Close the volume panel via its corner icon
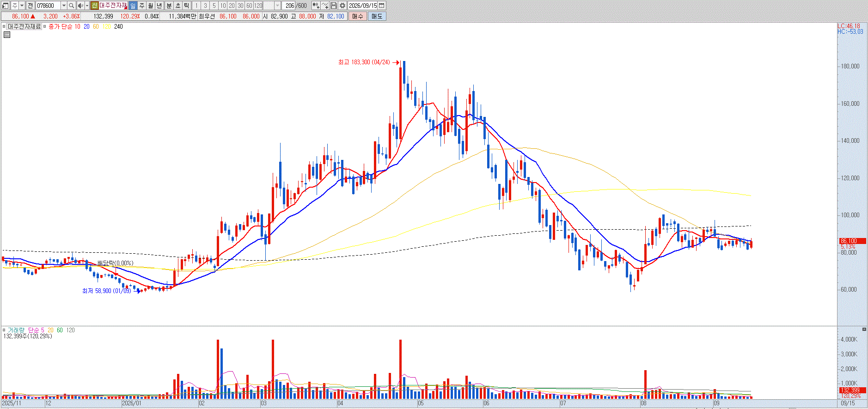Viewport: 868px width, 409px height. [x=864, y=329]
